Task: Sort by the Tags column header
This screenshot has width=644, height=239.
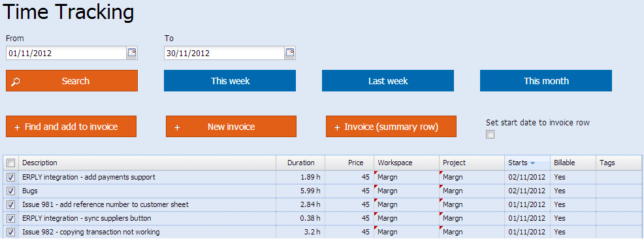Action: (x=619, y=163)
